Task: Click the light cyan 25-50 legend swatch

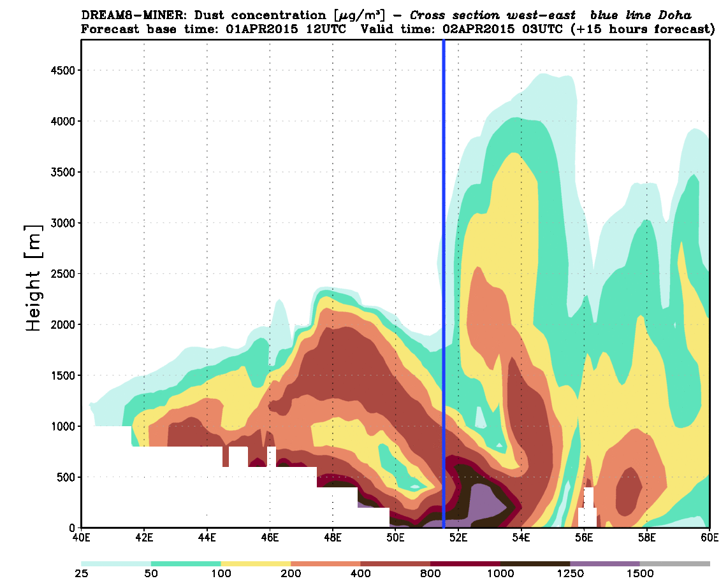Action: [x=116, y=563]
